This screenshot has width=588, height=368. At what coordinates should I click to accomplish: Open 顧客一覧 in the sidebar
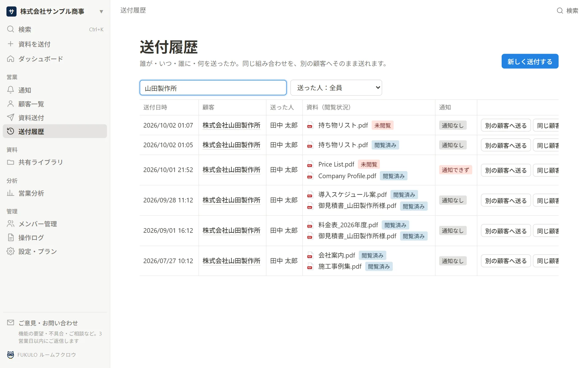55,104
